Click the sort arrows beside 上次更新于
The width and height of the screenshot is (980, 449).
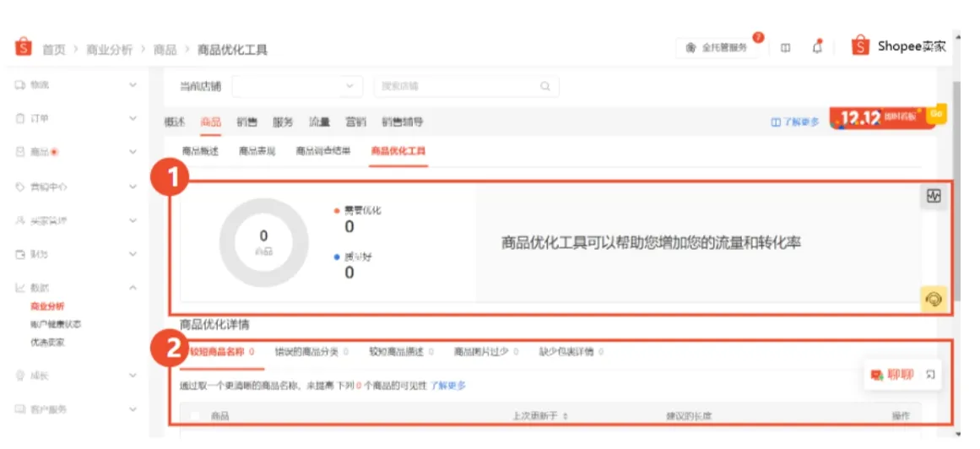[565, 416]
